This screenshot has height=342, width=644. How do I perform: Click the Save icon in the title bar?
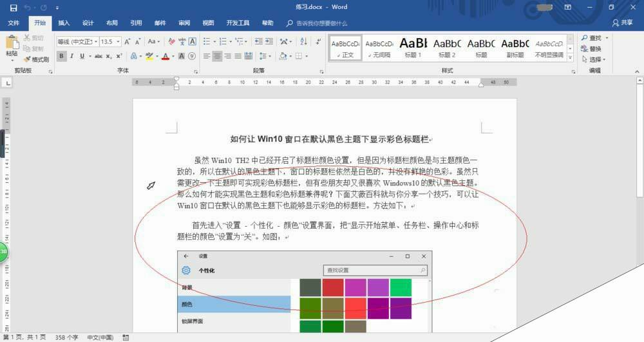pyautogui.click(x=13, y=7)
